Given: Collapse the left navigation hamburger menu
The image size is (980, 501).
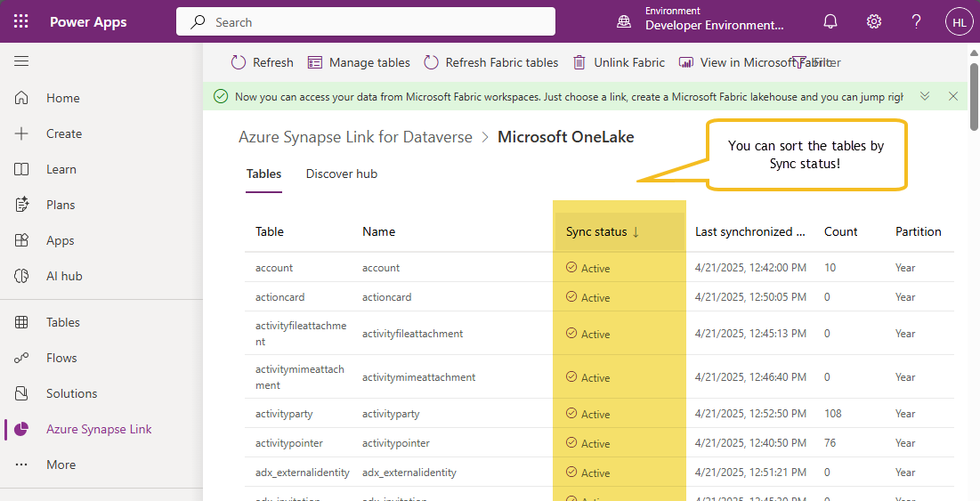Looking at the screenshot, I should [x=21, y=61].
